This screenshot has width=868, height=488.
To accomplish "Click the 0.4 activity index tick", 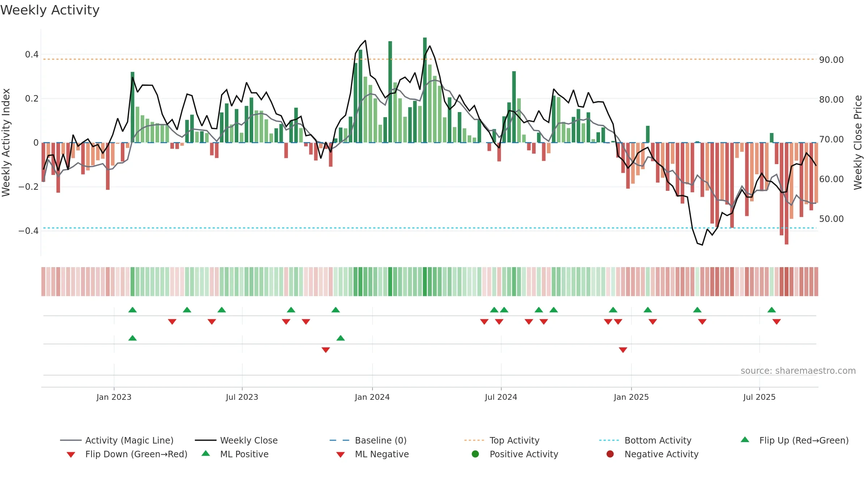I will 32,54.
